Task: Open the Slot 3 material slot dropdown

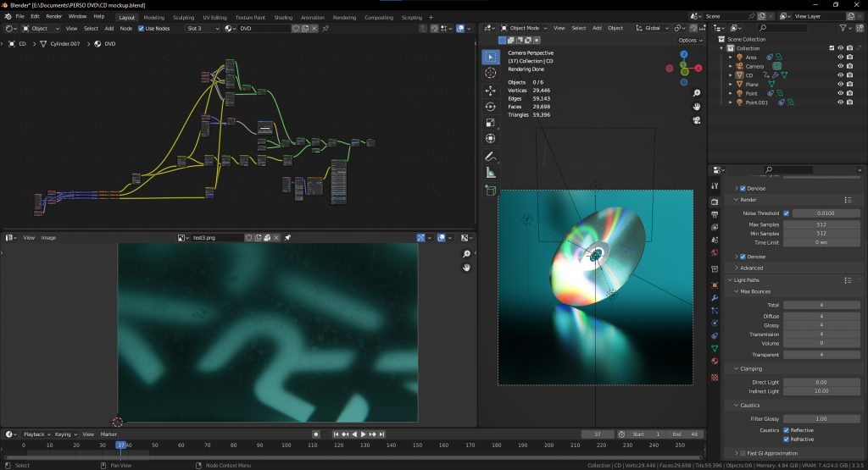Action: pyautogui.click(x=203, y=28)
